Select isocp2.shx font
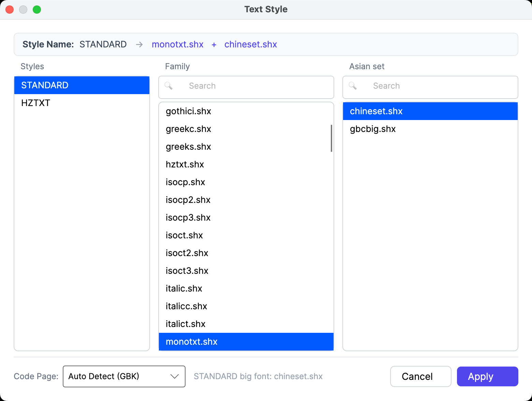 [246, 200]
